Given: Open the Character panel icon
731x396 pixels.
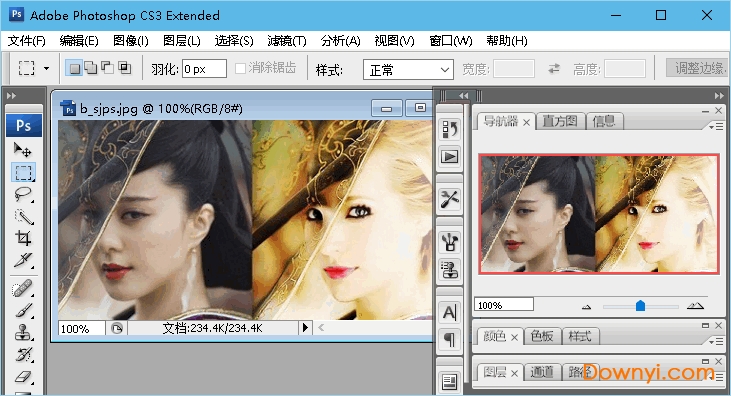Looking at the screenshot, I should [449, 312].
